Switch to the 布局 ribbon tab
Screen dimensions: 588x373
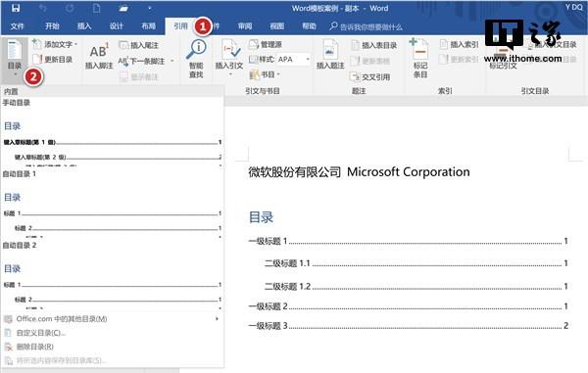coord(149,25)
